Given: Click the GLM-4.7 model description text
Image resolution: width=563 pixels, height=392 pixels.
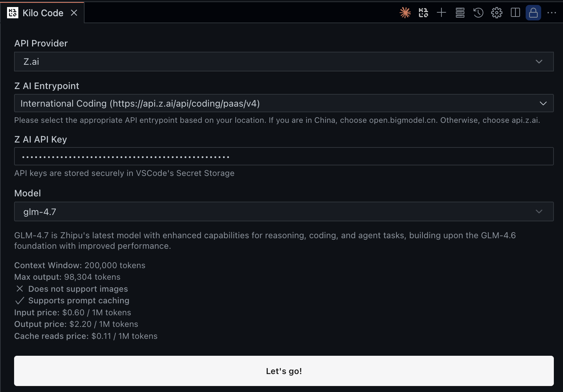Looking at the screenshot, I should click(x=265, y=241).
